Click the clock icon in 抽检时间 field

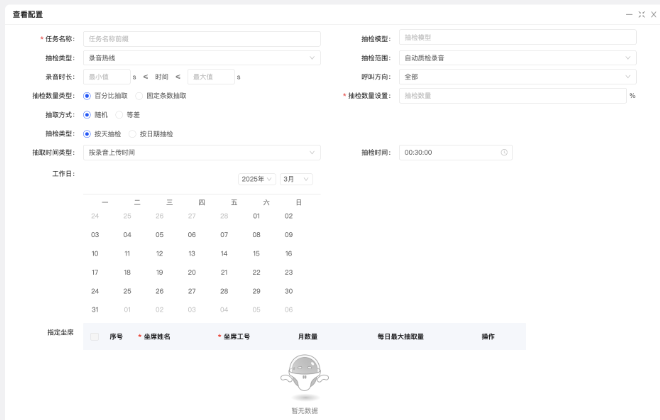pos(505,152)
